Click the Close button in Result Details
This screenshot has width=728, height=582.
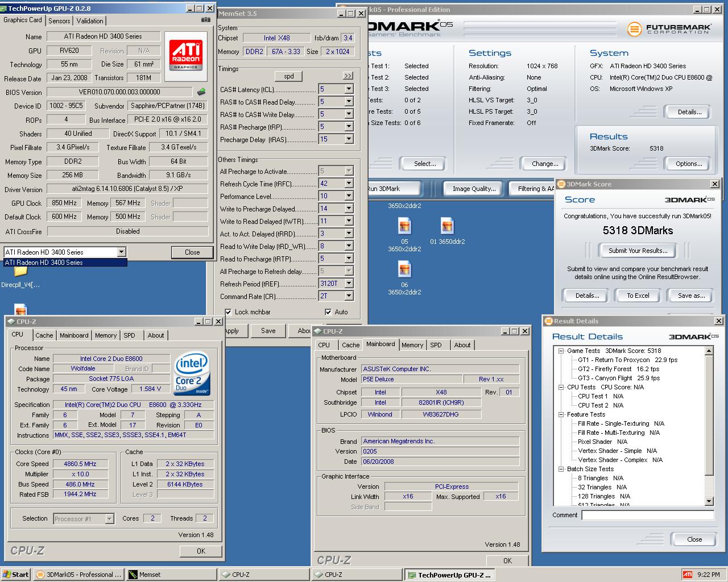(694, 539)
